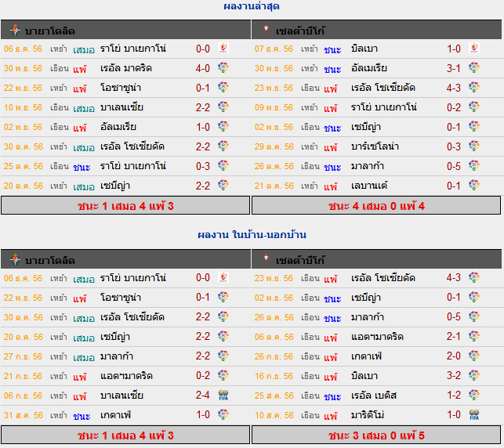Screen dimensions: 504x448
Task: Click the league icon on the บาเลนเซีย 2-2 row
Action: [x=223, y=107]
